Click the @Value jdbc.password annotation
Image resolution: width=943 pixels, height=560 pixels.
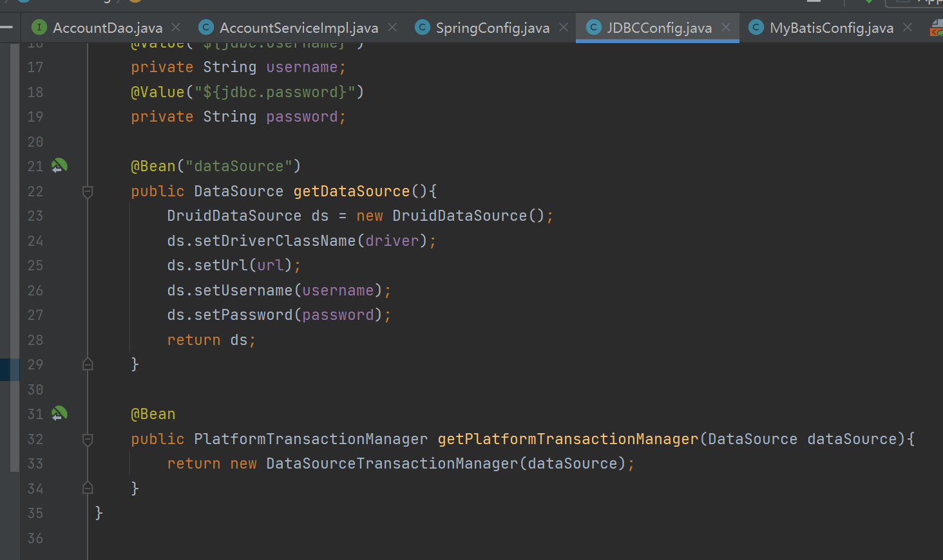[x=247, y=92]
